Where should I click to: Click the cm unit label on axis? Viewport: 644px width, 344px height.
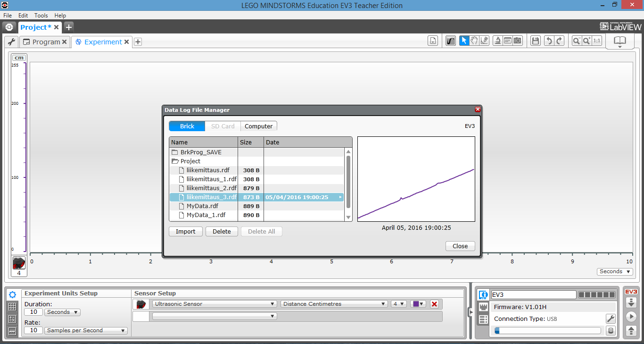click(x=19, y=58)
